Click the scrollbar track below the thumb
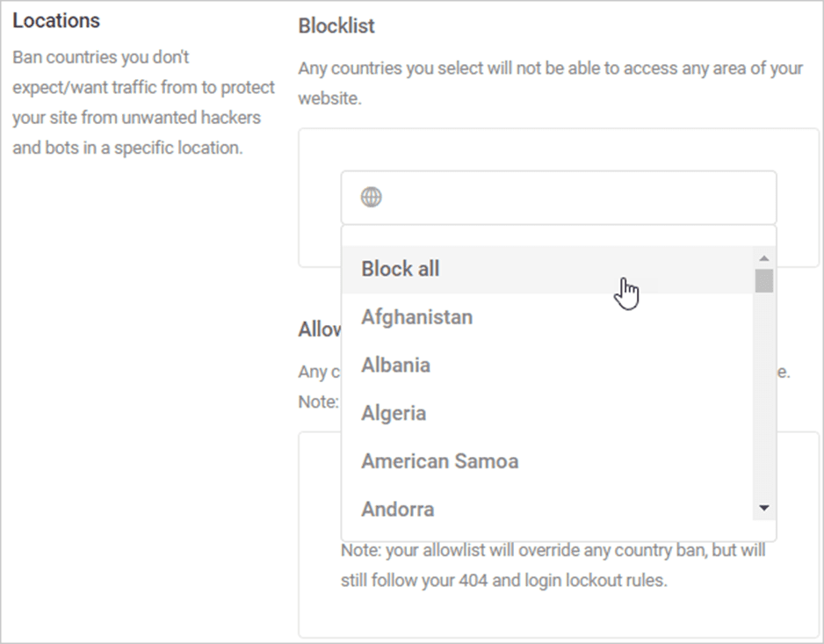This screenshot has width=824, height=644. coord(764,394)
